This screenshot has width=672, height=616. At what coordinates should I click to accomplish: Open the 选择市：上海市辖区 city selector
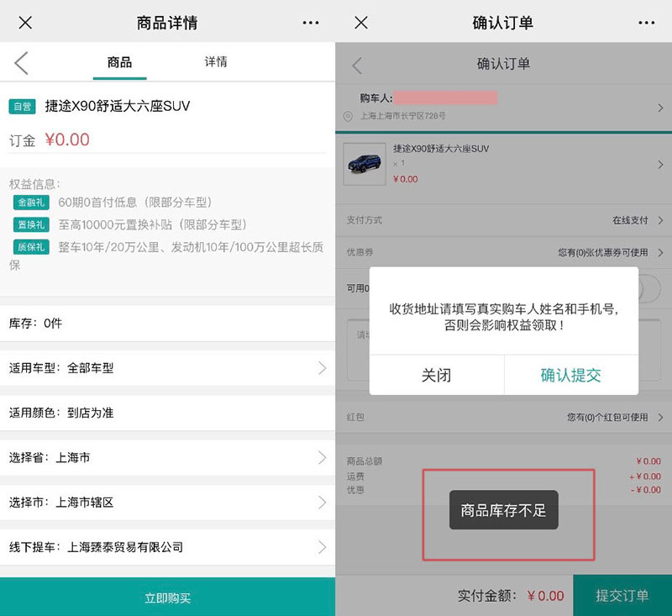(167, 502)
